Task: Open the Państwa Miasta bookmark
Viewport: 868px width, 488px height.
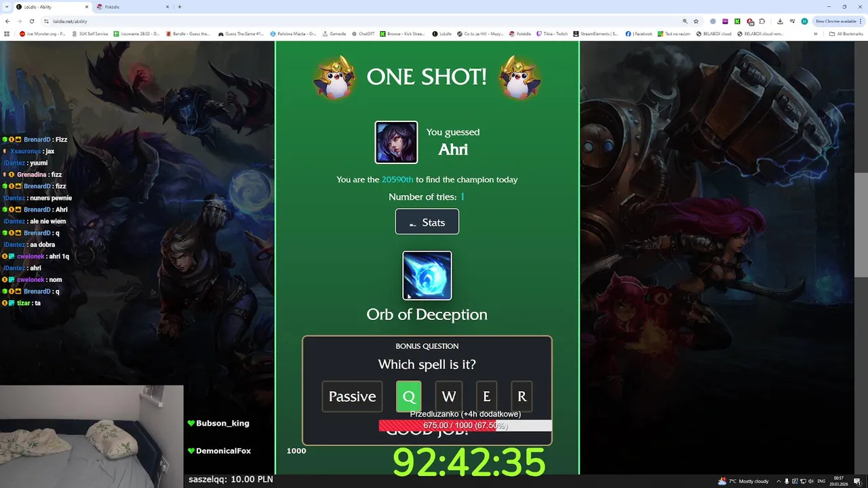Action: click(293, 33)
